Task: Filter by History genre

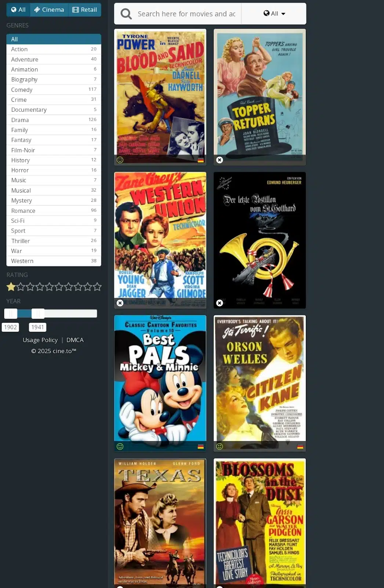Action: point(54,160)
